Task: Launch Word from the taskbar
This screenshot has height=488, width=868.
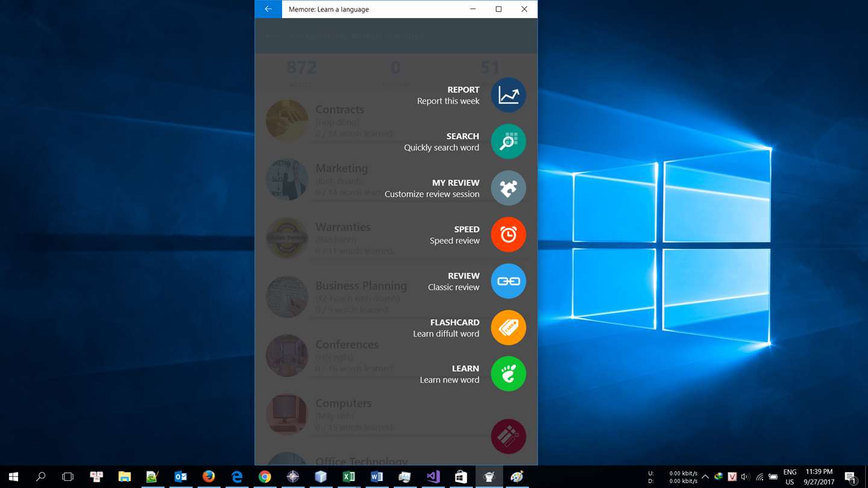Action: [x=377, y=477]
